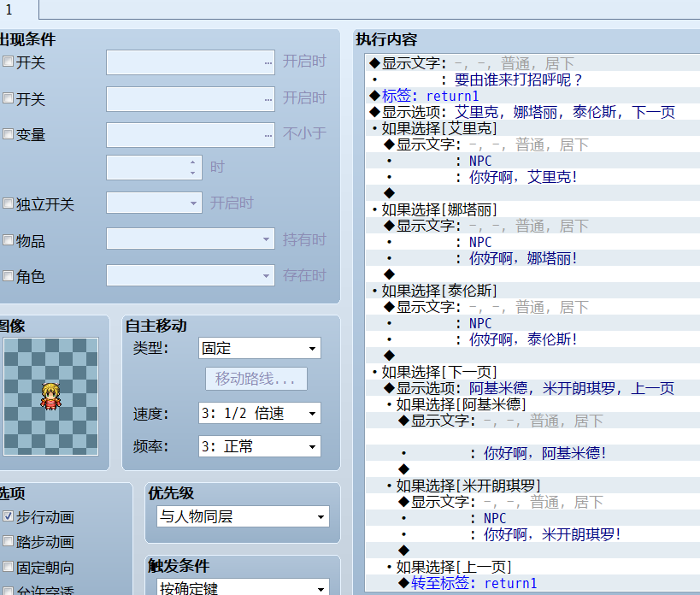Select the 标签: return1 command line

pyautogui.click(x=532, y=96)
